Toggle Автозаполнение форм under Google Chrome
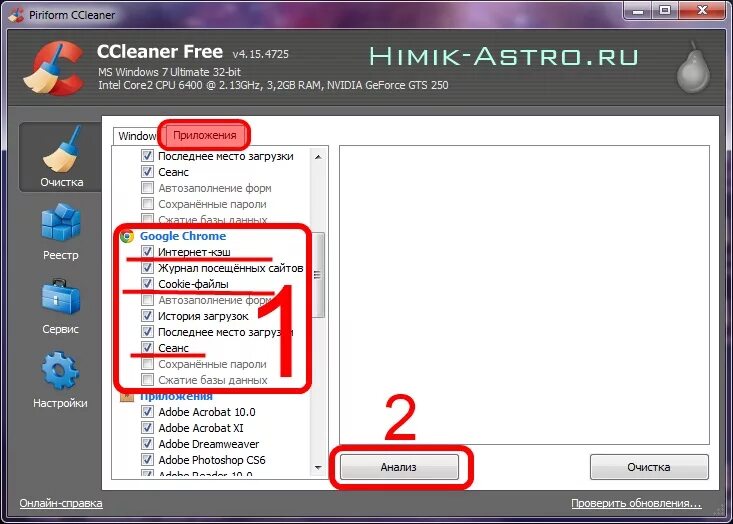733x524 pixels. click(147, 300)
